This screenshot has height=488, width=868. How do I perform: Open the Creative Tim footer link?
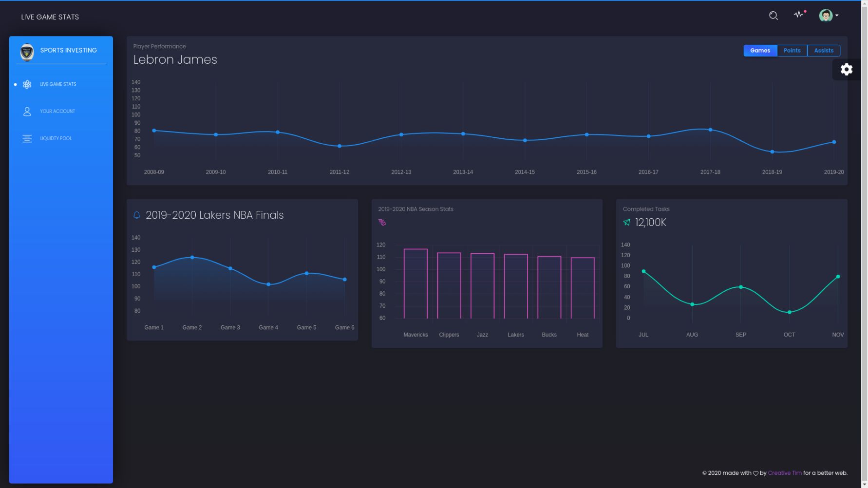click(784, 473)
